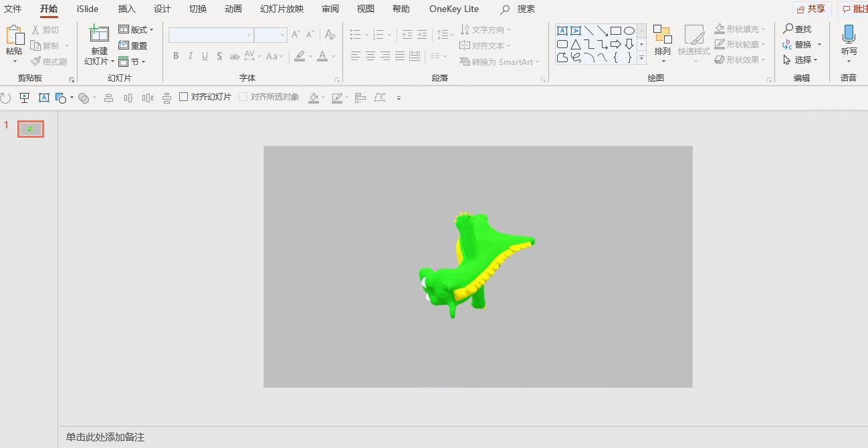
Task: Select slide 1 thumbnail in slide panel
Action: [30, 128]
